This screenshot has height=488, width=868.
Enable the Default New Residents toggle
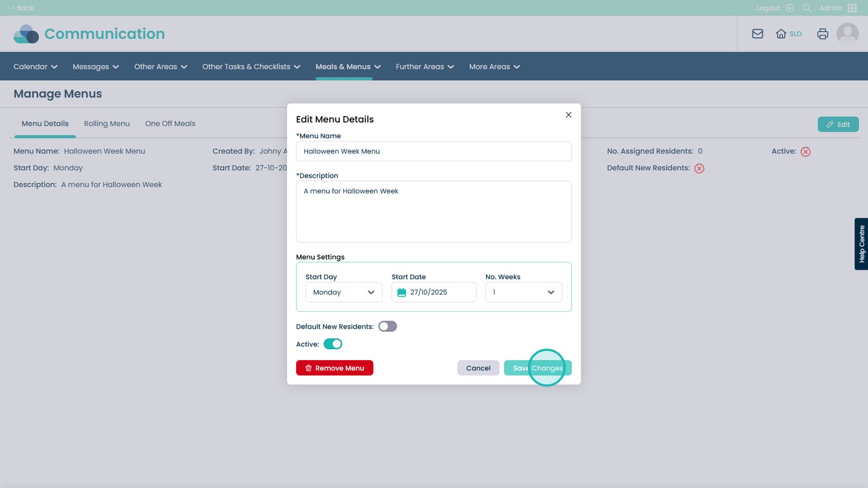[x=387, y=326]
